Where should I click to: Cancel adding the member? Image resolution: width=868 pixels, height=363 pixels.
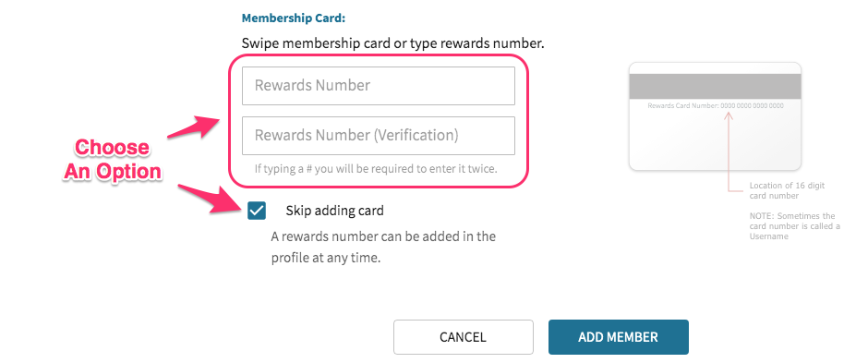pos(464,337)
